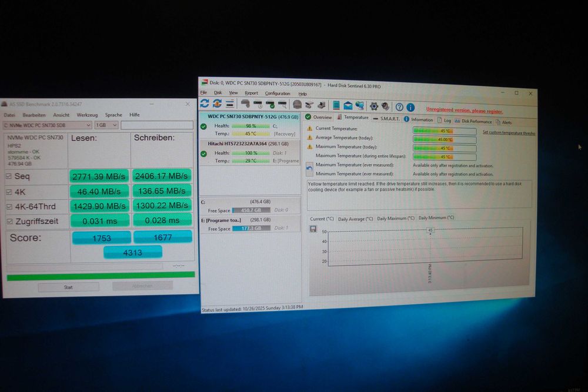This screenshot has height=392, width=588.
Task: Click the disk with magnifier icon
Action: 282,105
